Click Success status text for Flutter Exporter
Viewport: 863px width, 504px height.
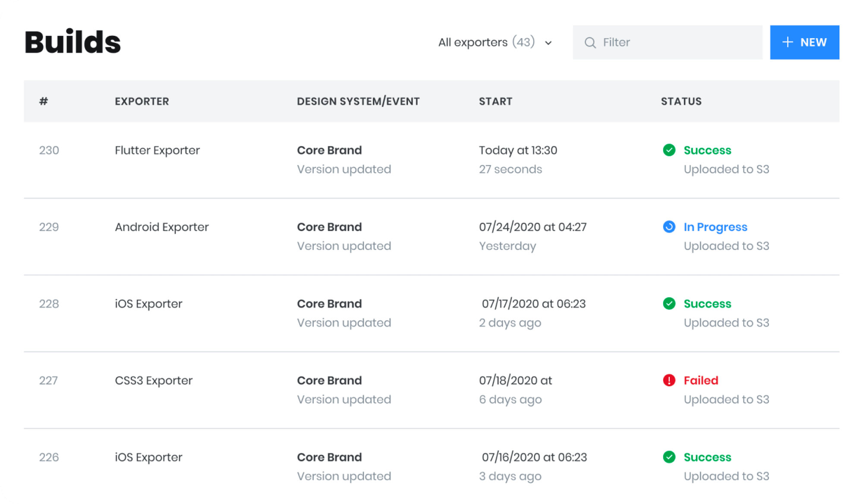pos(707,150)
